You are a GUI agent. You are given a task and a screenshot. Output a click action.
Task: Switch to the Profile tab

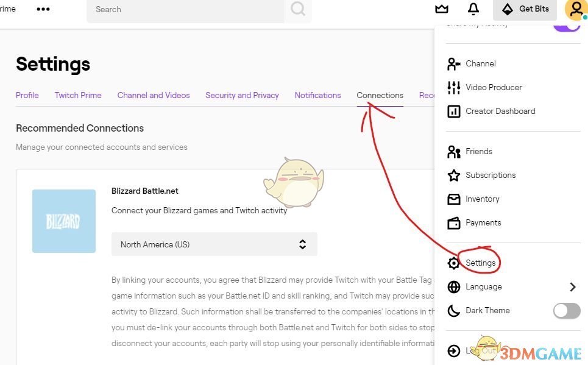pos(27,95)
